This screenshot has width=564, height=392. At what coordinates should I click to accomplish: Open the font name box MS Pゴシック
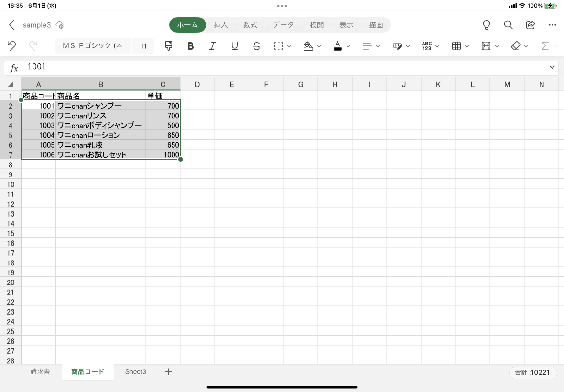coord(93,46)
